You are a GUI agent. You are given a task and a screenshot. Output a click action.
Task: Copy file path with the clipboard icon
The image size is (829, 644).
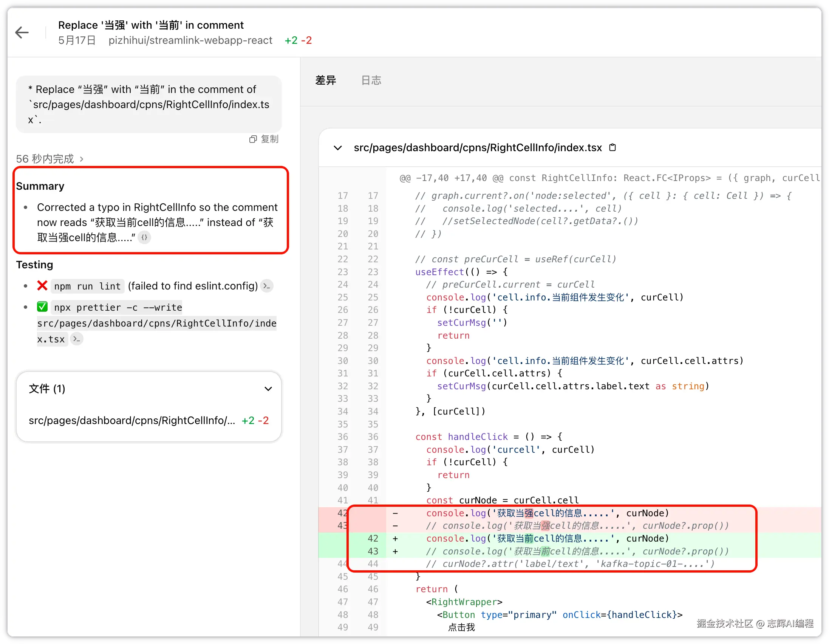(612, 147)
